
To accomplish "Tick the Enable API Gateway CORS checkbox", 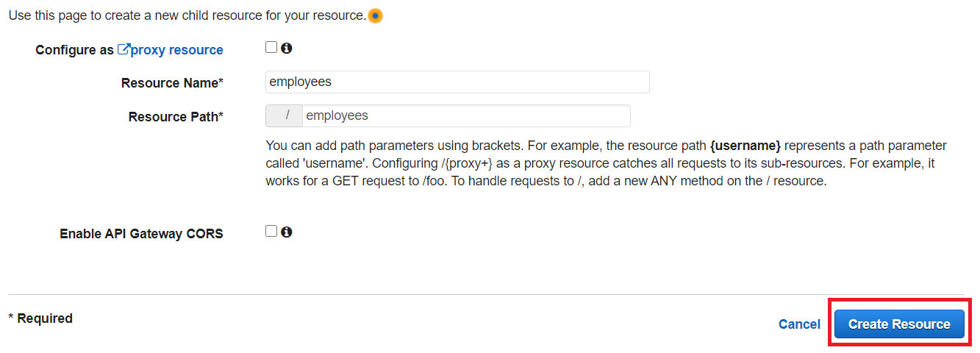I will coord(271,232).
